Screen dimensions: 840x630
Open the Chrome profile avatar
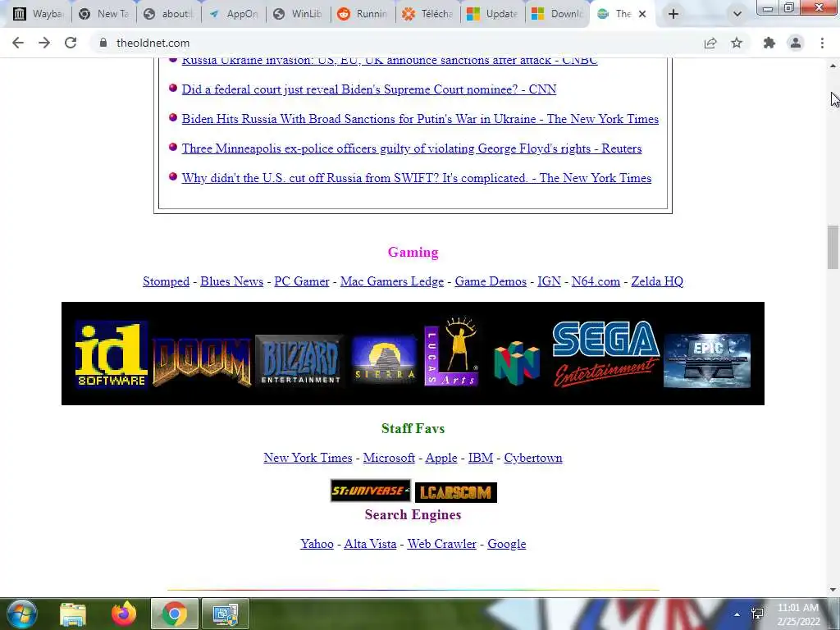(796, 43)
